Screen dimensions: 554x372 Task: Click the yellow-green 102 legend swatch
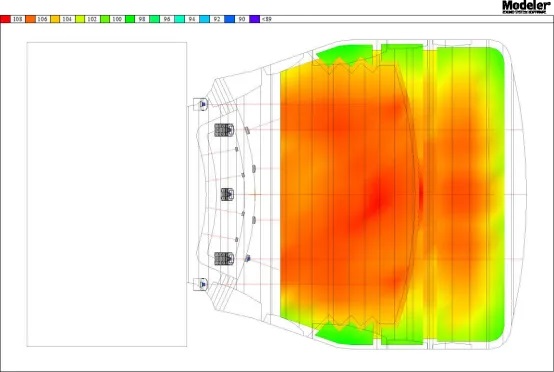(x=80, y=19)
